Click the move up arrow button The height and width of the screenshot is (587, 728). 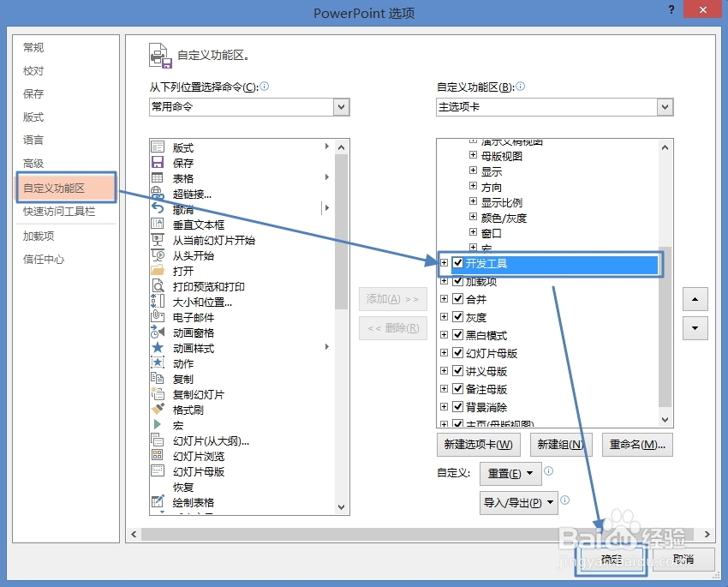pyautogui.click(x=695, y=299)
